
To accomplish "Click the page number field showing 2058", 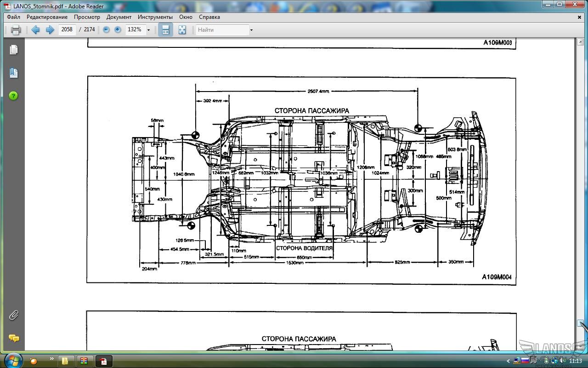I will [67, 29].
